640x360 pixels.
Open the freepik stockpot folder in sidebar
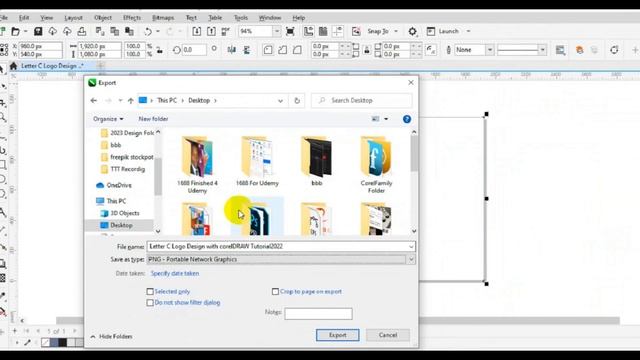click(x=131, y=157)
